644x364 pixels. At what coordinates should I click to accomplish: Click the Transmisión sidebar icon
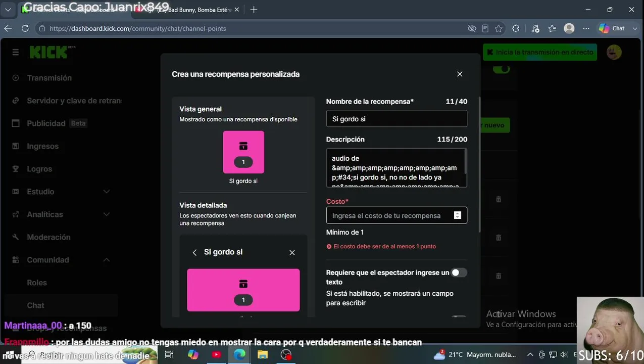pyautogui.click(x=16, y=78)
